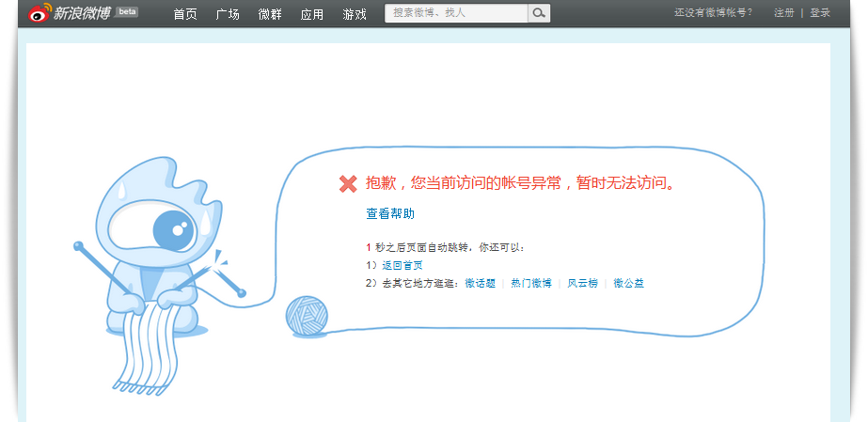Click the knitting mascot illustration
868x422 pixels.
[x=160, y=274]
